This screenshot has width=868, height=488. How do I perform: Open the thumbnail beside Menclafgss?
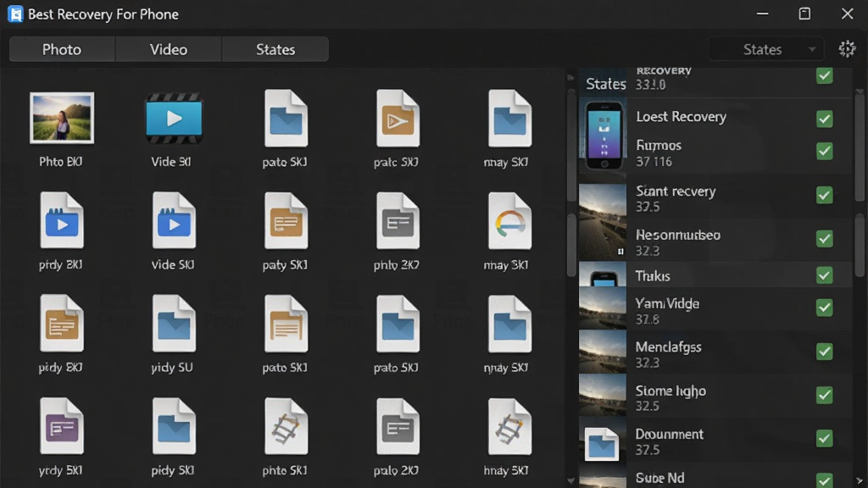point(603,352)
